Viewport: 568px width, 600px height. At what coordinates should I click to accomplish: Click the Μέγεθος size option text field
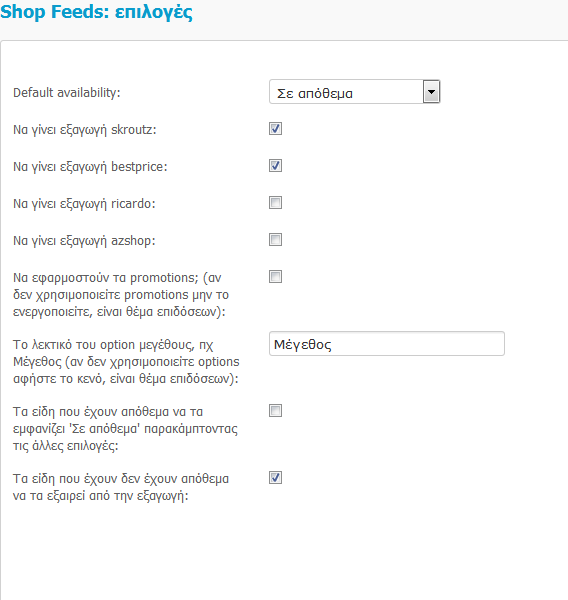387,344
